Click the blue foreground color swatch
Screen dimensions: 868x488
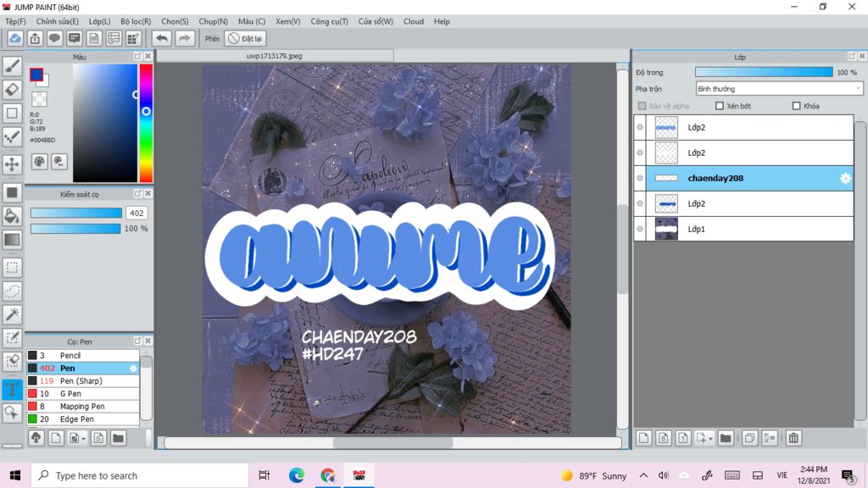[x=36, y=75]
